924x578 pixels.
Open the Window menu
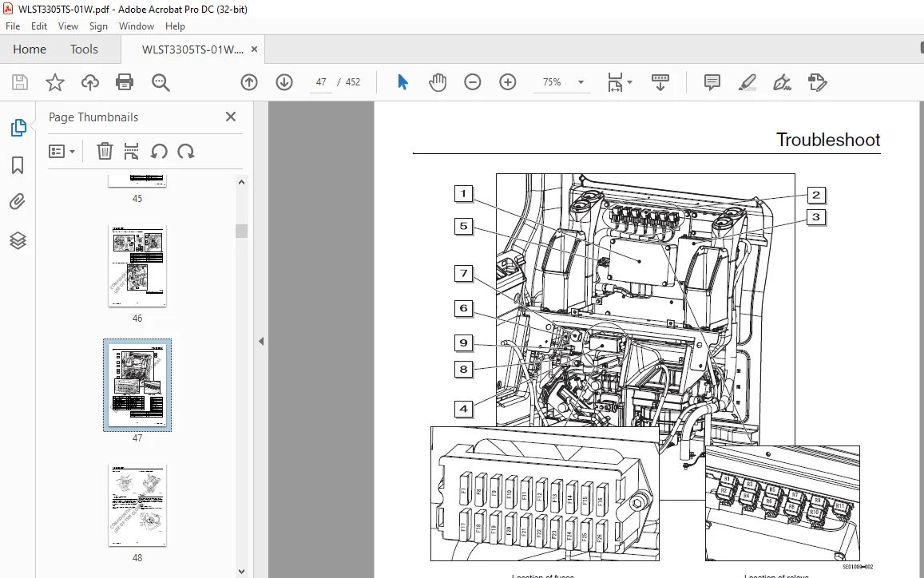136,26
